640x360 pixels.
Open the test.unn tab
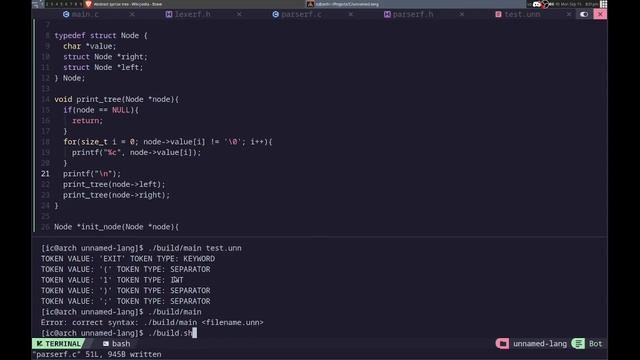point(522,14)
